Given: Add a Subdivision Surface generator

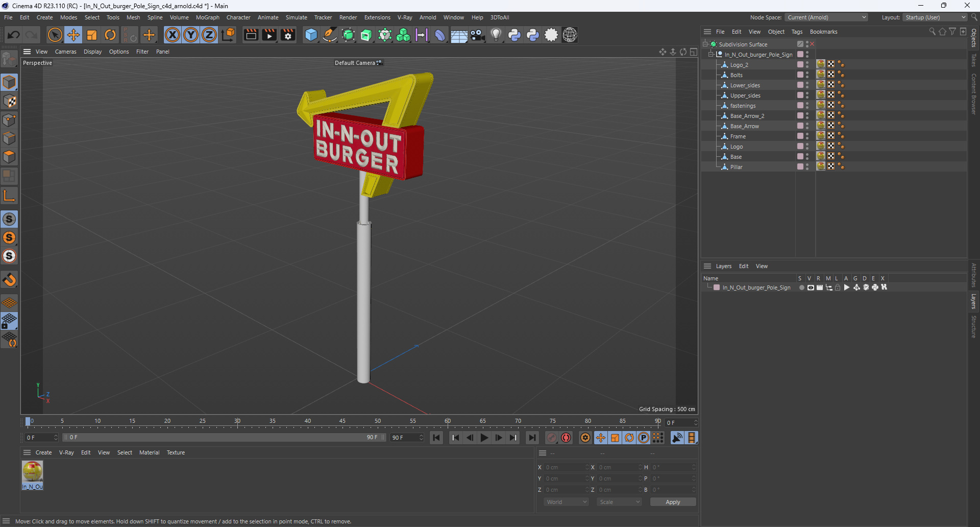Looking at the screenshot, I should pyautogui.click(x=348, y=35).
